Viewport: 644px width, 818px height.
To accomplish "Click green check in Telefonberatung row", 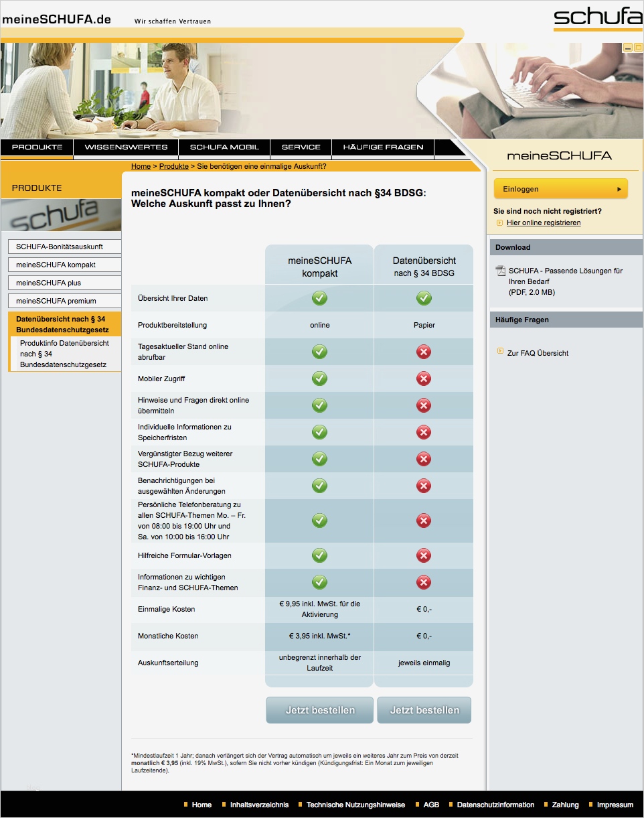I will (320, 521).
